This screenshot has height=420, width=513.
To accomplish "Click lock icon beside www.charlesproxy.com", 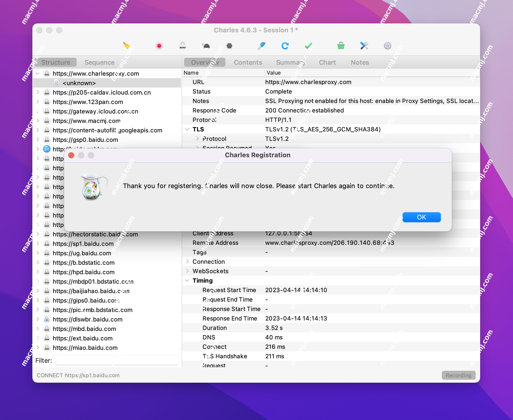I will click(x=47, y=73).
